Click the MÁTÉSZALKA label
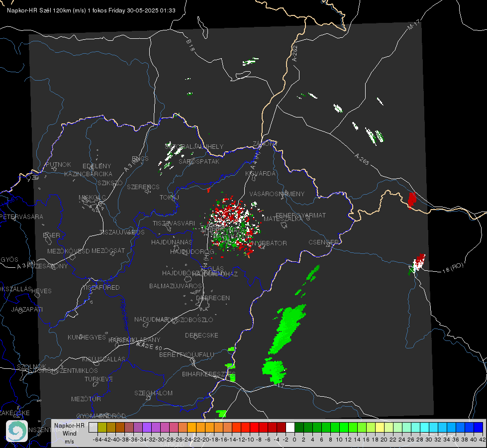Screen dimensions: 487x448 283,219
